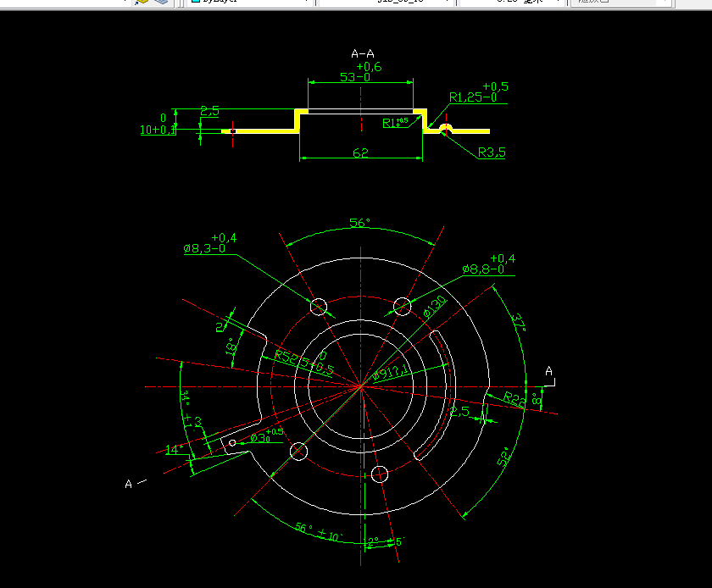Select the "53-0" width dimension text
Screen dimensions: 712x588
[354, 78]
